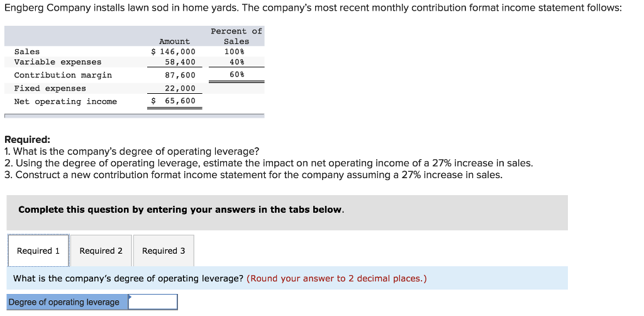Click the Percent of Sales column header

point(236,36)
